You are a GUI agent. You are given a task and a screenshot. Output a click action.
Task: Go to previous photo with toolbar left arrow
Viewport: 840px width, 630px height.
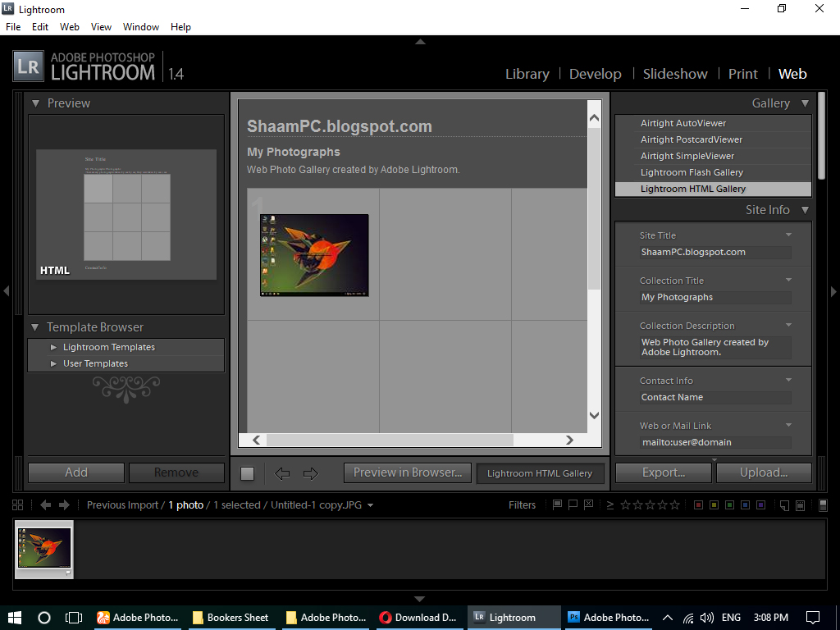282,473
